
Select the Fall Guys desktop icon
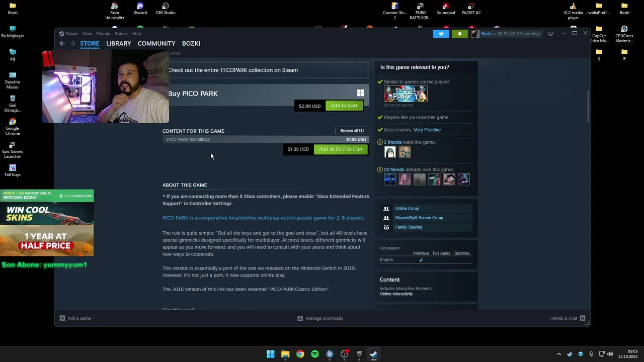coord(13,170)
